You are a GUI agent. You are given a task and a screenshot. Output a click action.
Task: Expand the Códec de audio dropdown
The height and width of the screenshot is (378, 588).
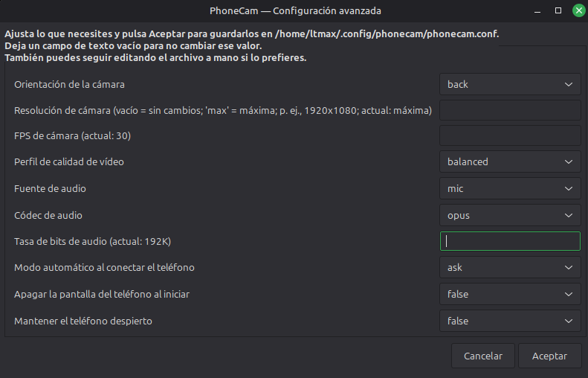tap(510, 215)
